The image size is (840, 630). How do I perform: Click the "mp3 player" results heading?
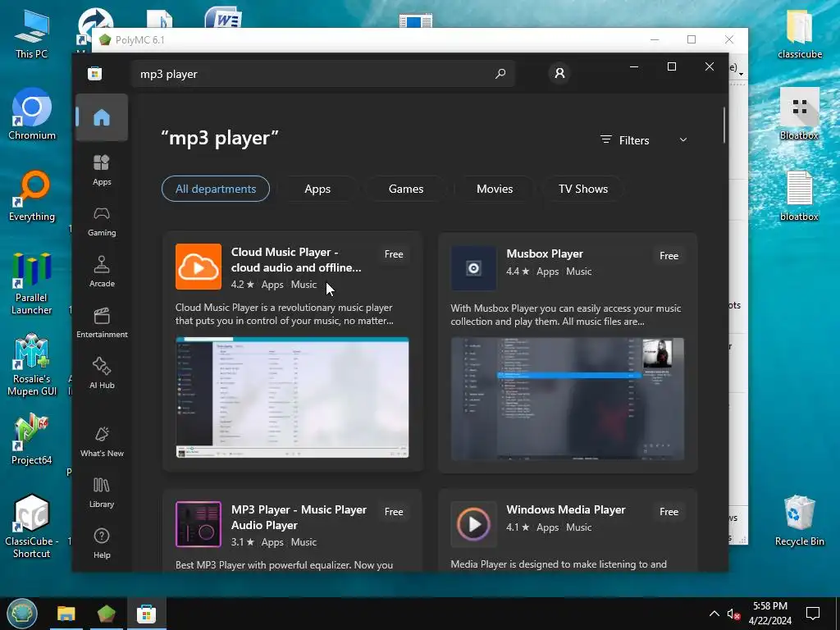[x=220, y=138]
